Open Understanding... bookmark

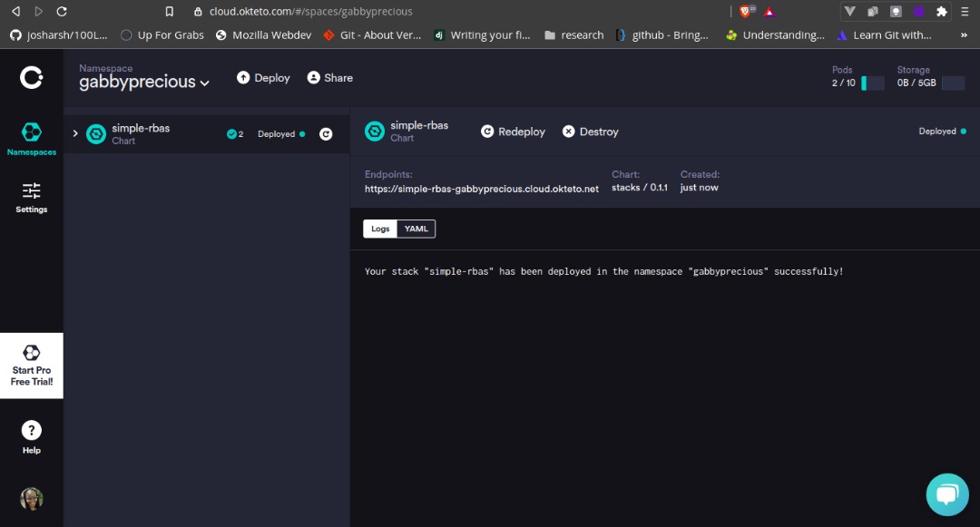(x=775, y=35)
